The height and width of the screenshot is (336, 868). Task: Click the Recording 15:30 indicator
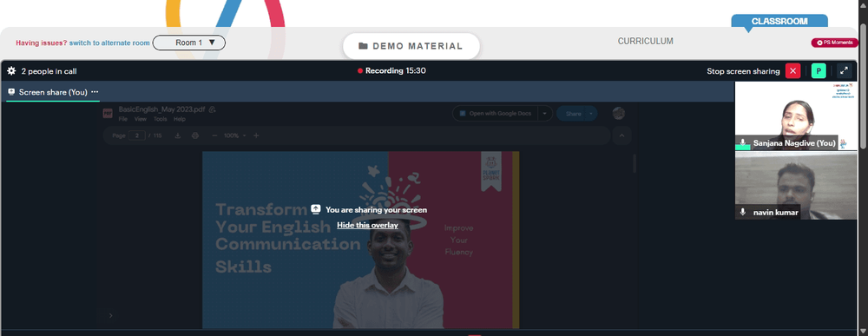(392, 71)
